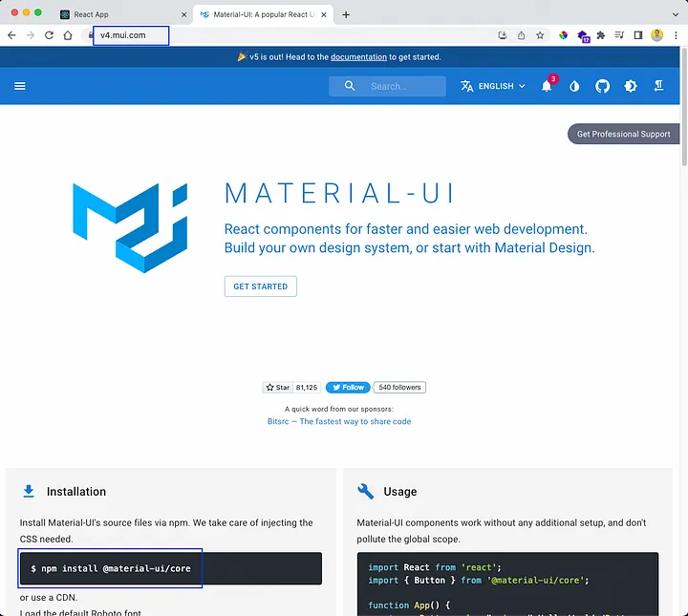The height and width of the screenshot is (616, 688).
Task: Open the Extensions puzzle icon
Action: (601, 35)
